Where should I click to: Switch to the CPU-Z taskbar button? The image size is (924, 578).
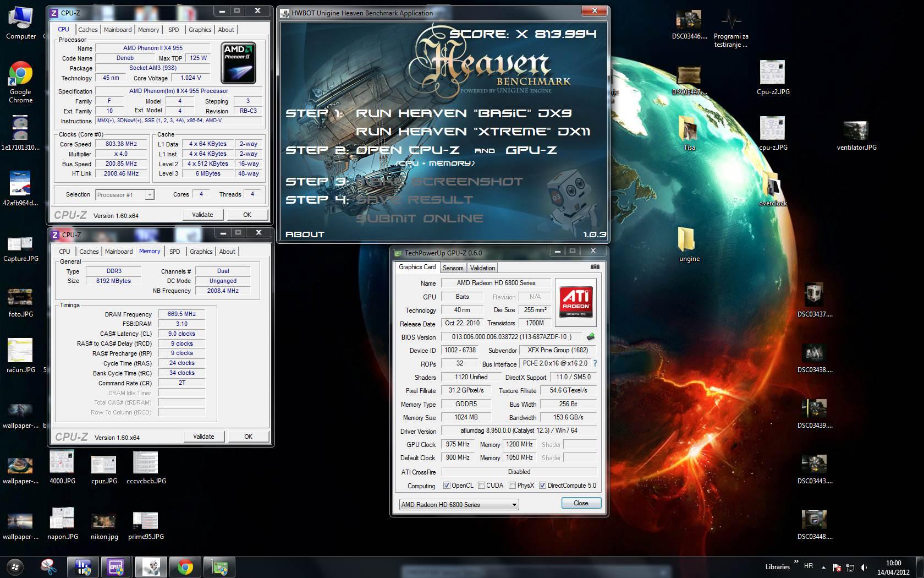coord(116,566)
